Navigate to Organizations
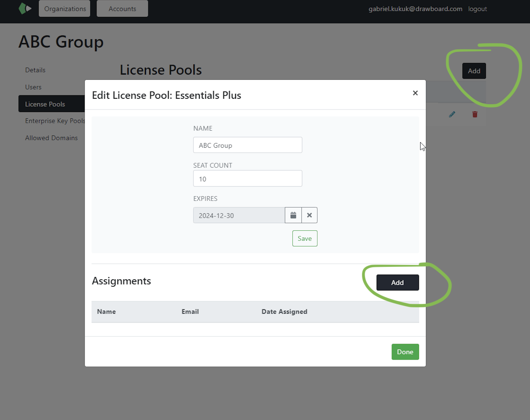This screenshot has height=420, width=530. (x=64, y=9)
